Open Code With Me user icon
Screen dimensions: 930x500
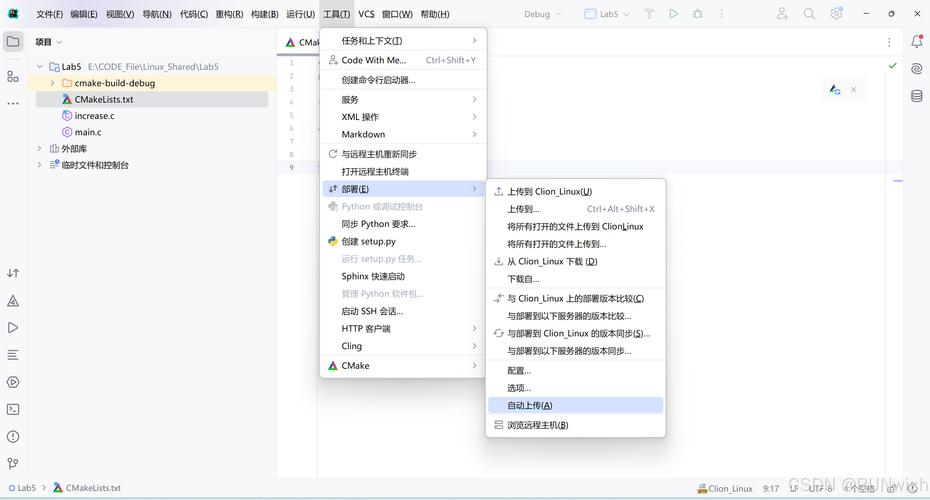point(783,14)
